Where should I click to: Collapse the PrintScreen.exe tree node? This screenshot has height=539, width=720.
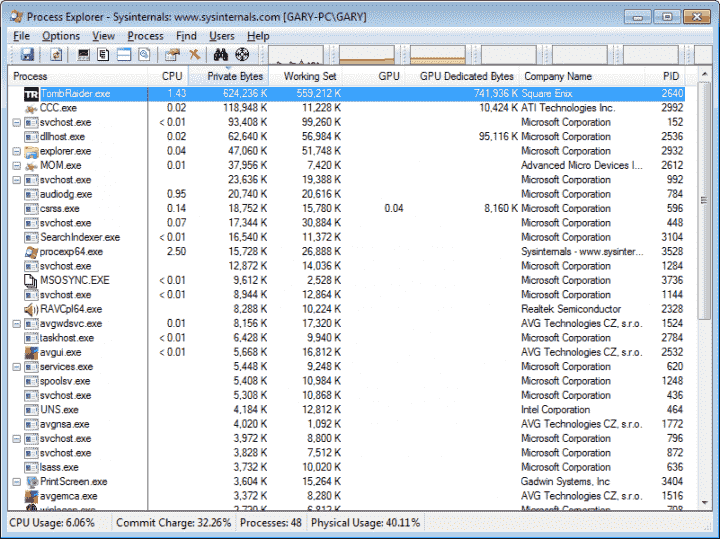pos(17,482)
